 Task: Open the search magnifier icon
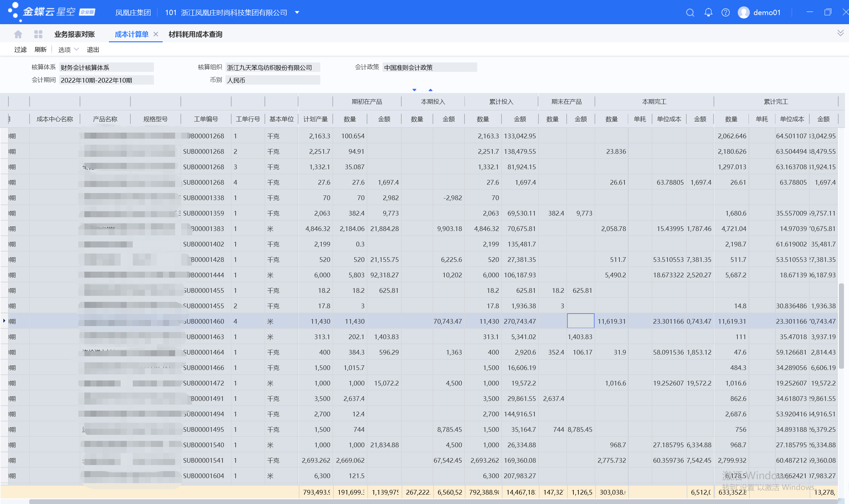(x=690, y=12)
